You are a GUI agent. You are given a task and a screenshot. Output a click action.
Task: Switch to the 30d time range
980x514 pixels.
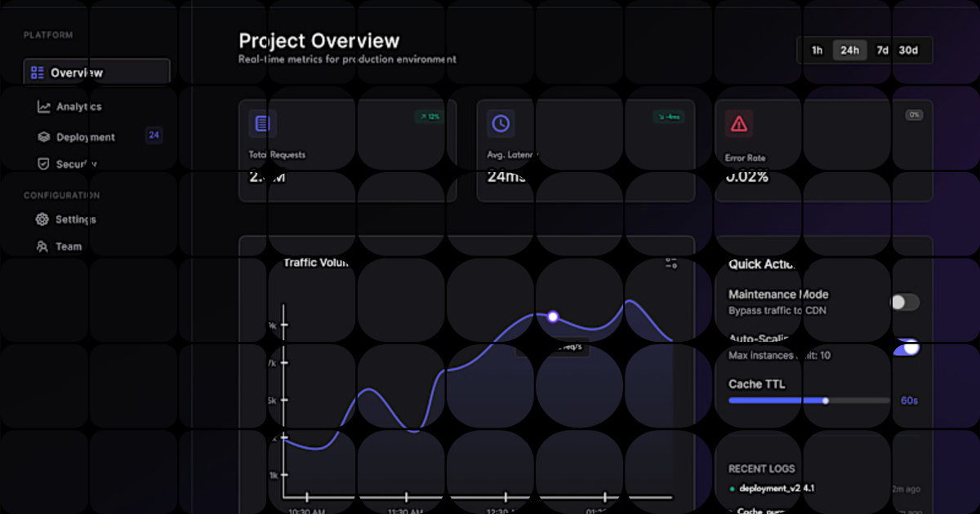point(908,51)
